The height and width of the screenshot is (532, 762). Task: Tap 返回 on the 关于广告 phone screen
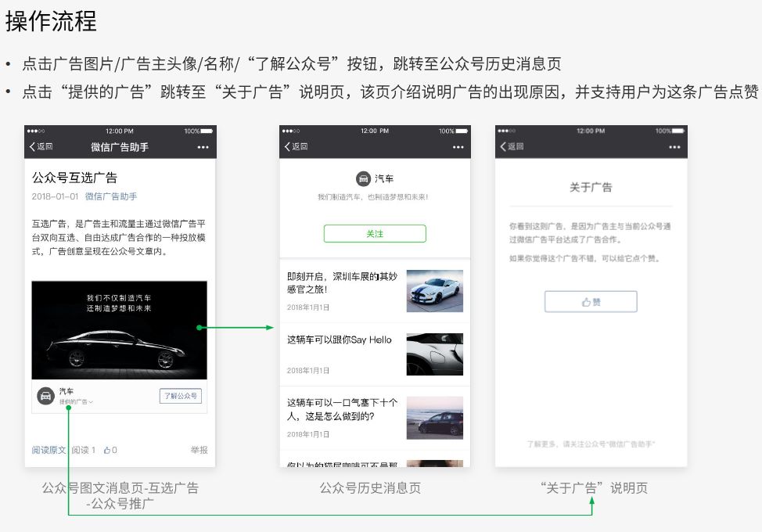(512, 147)
